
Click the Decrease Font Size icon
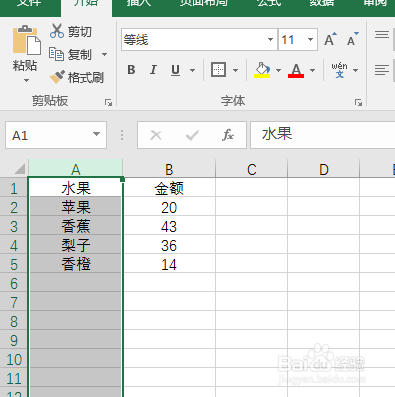coord(352,39)
